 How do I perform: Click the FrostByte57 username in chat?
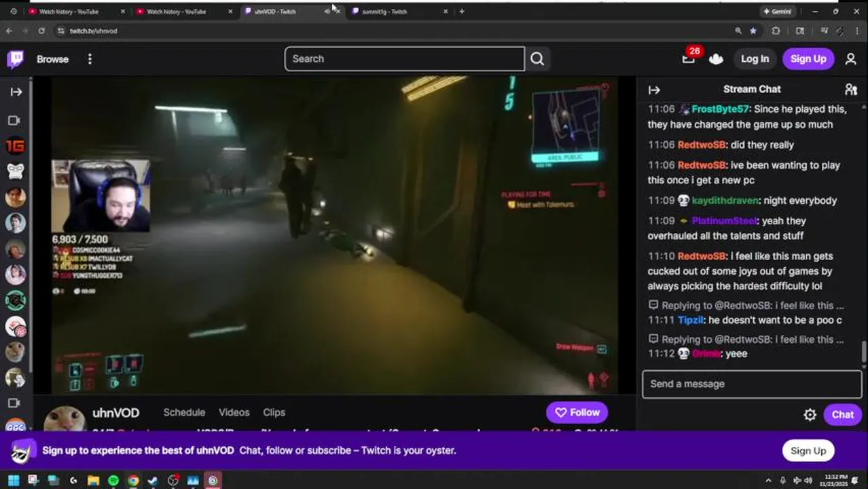click(720, 109)
